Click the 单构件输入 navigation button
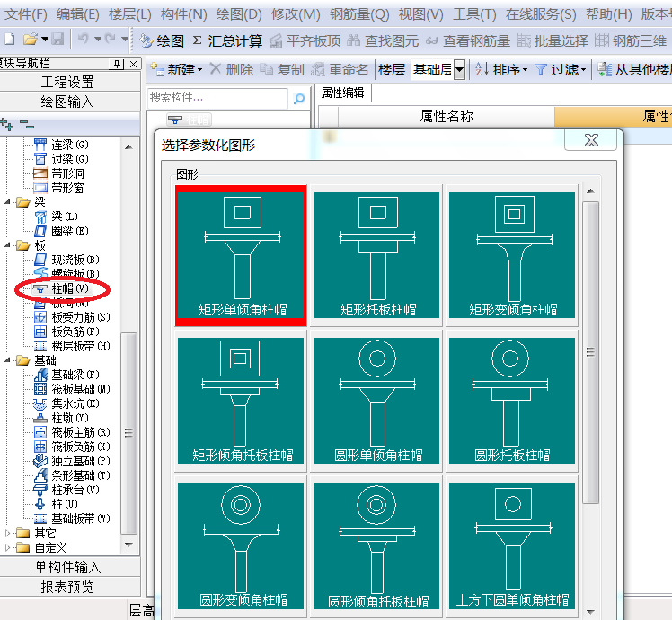672x620 pixels. (69, 567)
